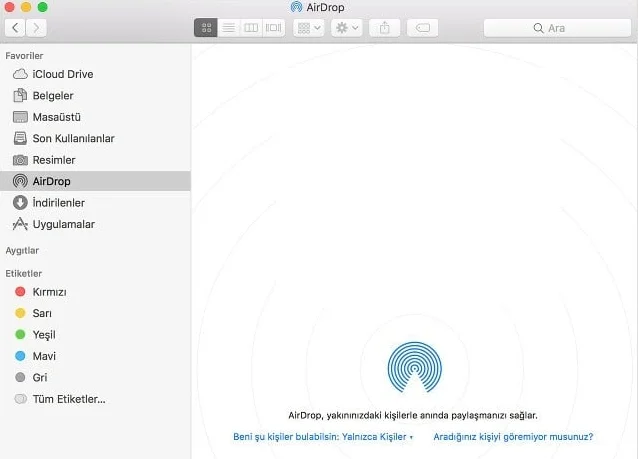Click the Share toolbar icon
Image resolution: width=638 pixels, height=459 pixels.
point(385,28)
